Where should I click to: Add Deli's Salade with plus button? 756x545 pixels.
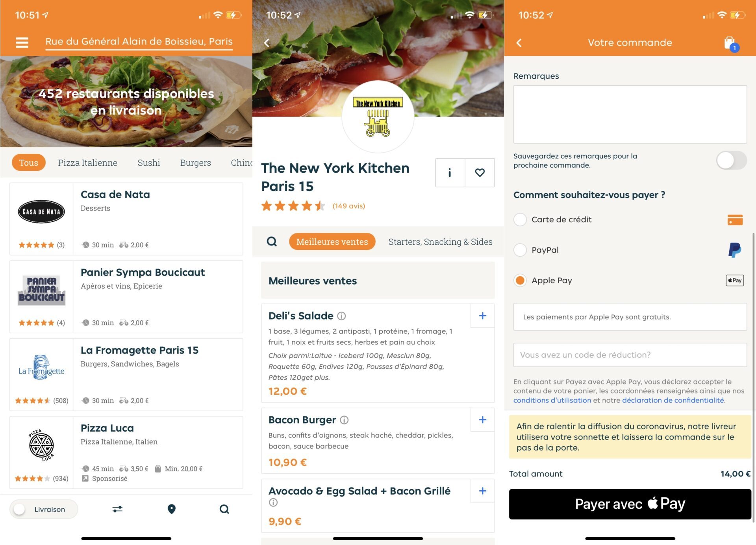click(x=482, y=316)
